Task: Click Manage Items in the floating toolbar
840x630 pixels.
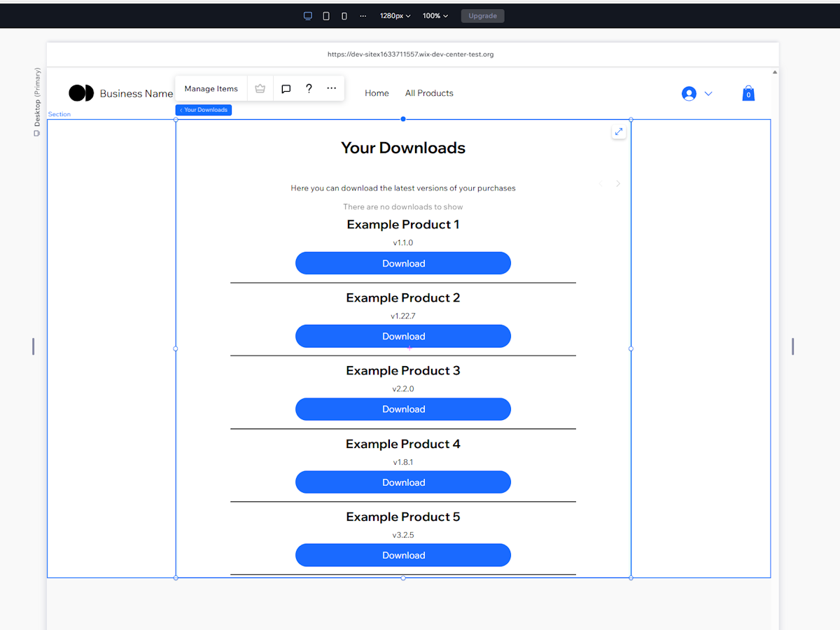Action: 211,89
